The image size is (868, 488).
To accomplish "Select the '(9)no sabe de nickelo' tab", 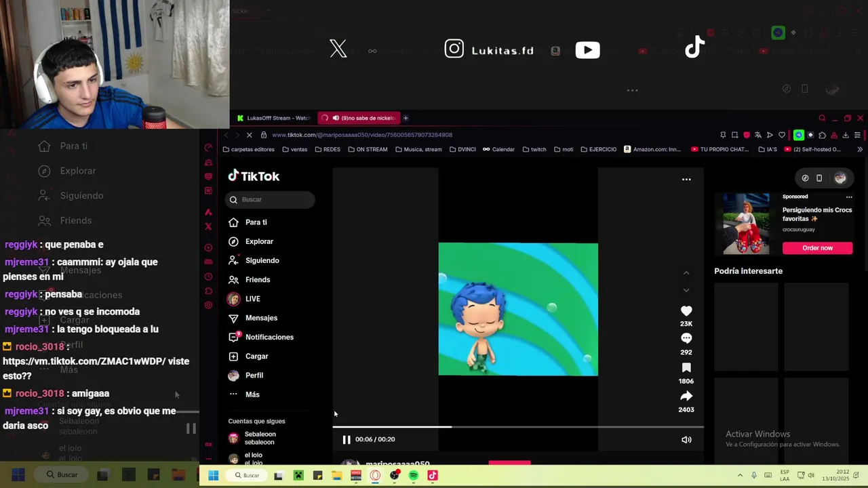I will click(359, 118).
